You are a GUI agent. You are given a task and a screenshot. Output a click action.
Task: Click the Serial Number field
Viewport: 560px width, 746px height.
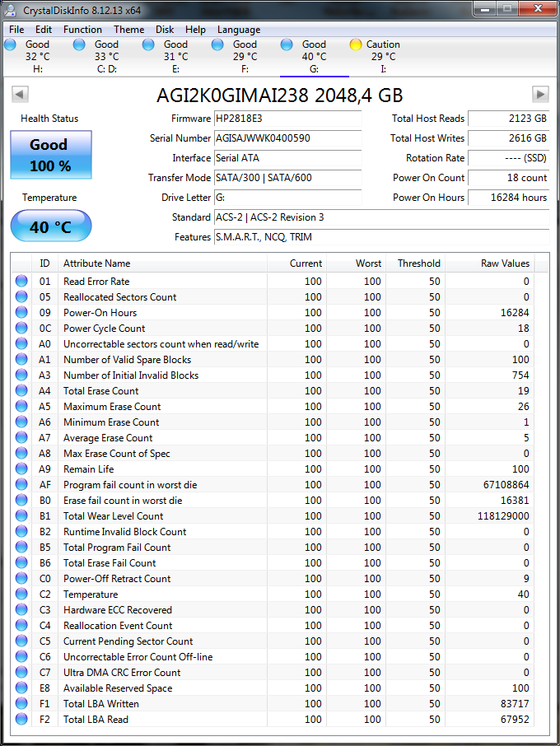click(288, 138)
